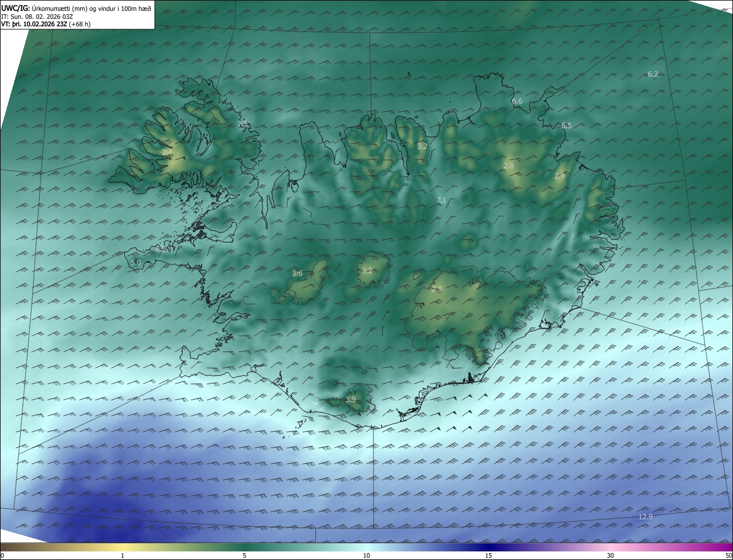
Task: Click the 12.9 value in the southeast sea
Action: click(x=645, y=517)
